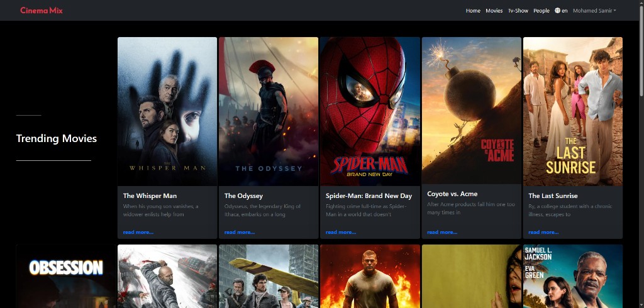Open the Home nav link
The image size is (644, 308).
473,11
